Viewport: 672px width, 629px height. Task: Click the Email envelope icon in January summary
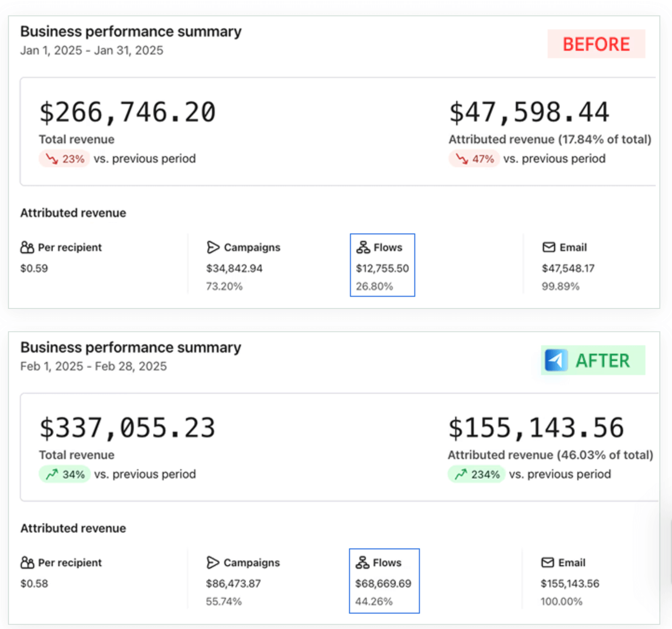549,247
